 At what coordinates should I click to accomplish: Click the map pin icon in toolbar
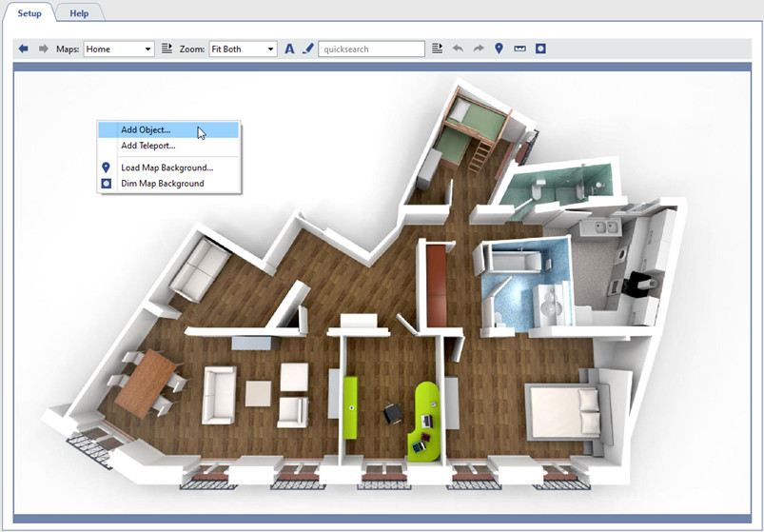[x=499, y=49]
